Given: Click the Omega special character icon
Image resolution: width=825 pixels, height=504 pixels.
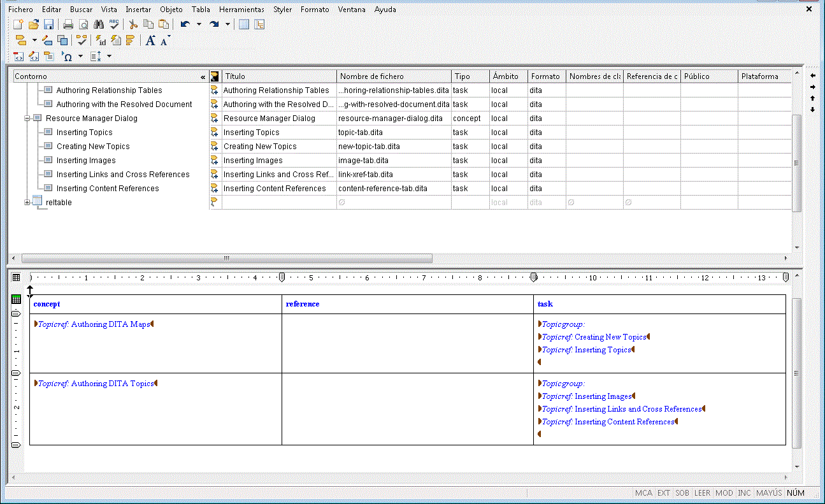Looking at the screenshot, I should click(x=68, y=56).
